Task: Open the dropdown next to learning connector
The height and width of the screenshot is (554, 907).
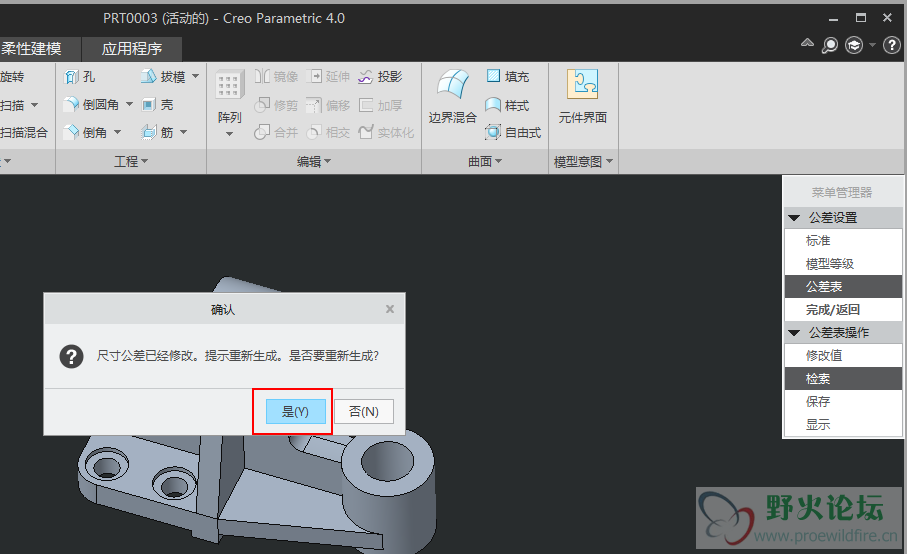Action: point(872,45)
